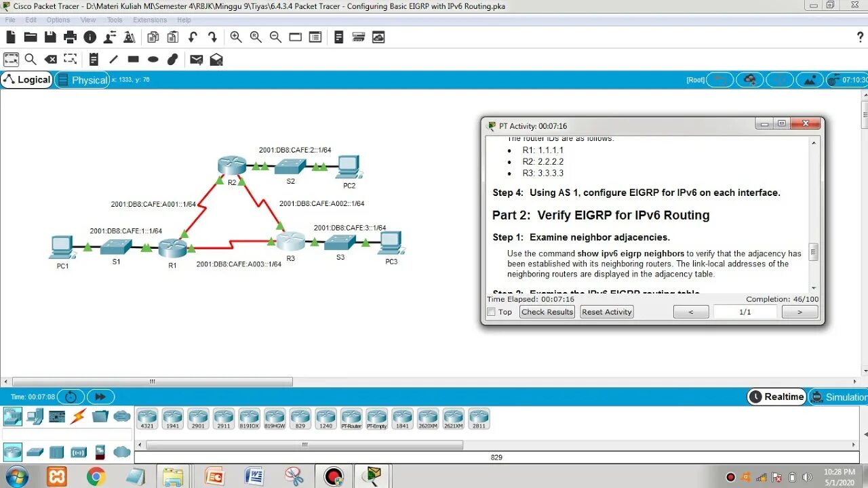Open Connections lightning bolt category

[79, 416]
